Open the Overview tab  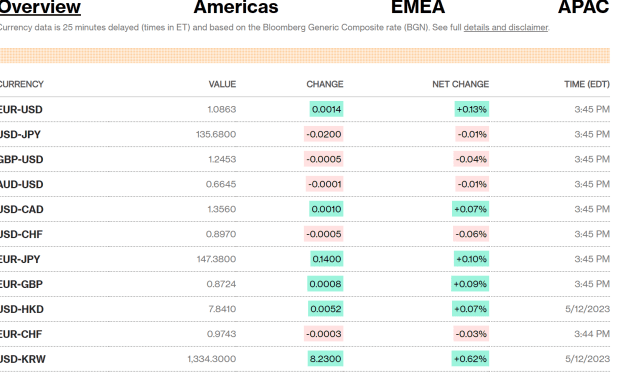tap(40, 7)
